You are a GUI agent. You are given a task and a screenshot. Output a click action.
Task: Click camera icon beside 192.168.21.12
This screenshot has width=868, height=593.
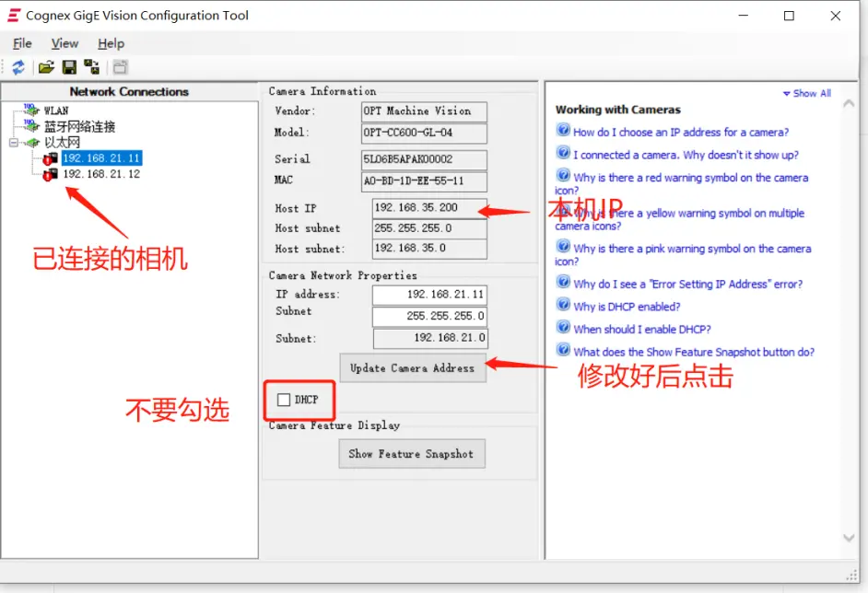coord(51,174)
